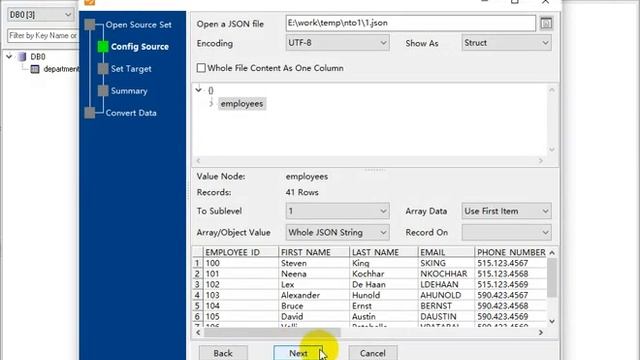Click the data preview scroll down arrow
Screen dimensions: 640x360
pos(552,321)
